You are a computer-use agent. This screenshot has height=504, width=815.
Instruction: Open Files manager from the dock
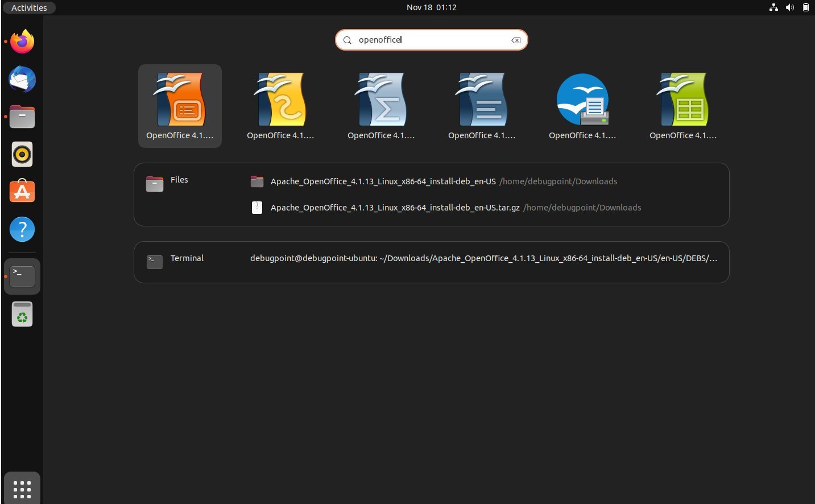22,117
